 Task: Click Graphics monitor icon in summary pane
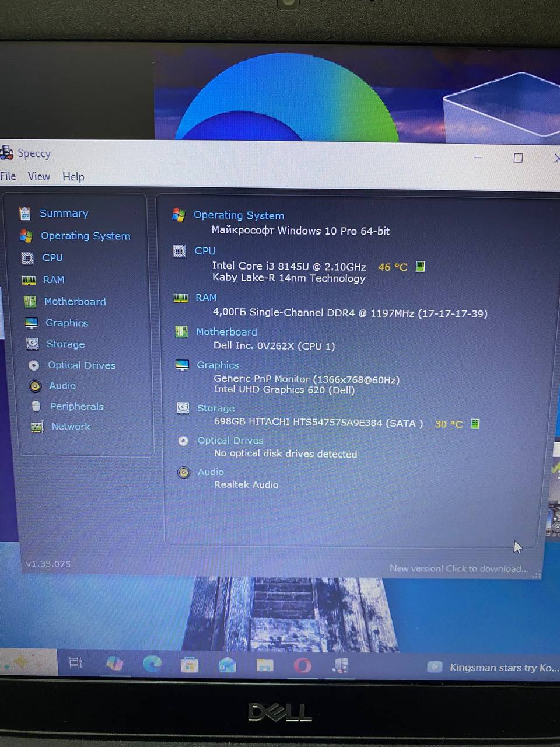183,365
